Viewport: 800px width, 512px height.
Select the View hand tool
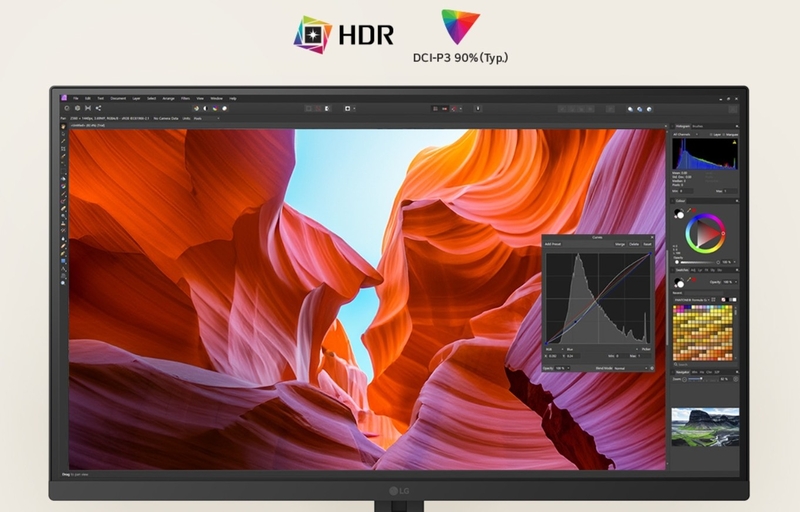(64, 126)
